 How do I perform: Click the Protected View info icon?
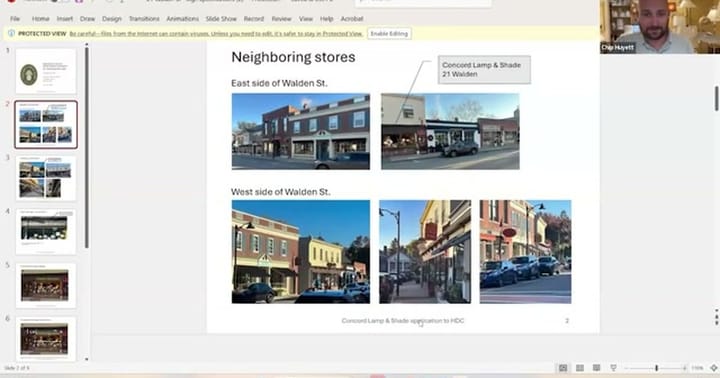[11, 34]
